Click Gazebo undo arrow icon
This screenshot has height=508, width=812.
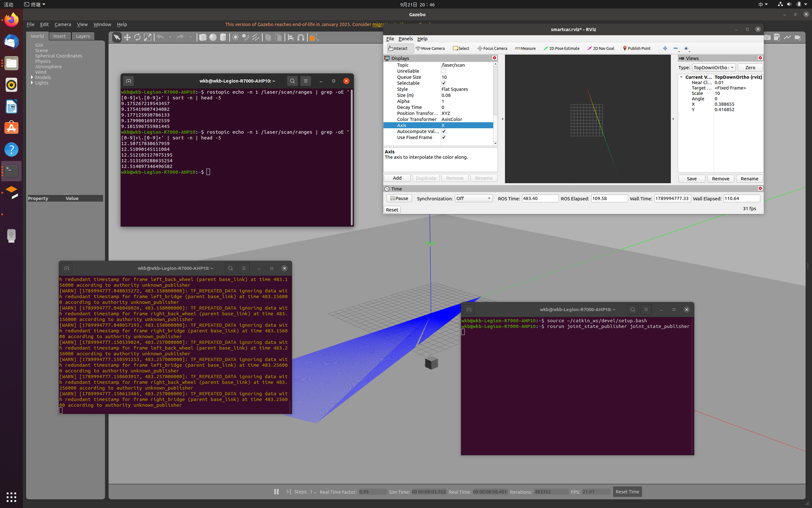160,37
